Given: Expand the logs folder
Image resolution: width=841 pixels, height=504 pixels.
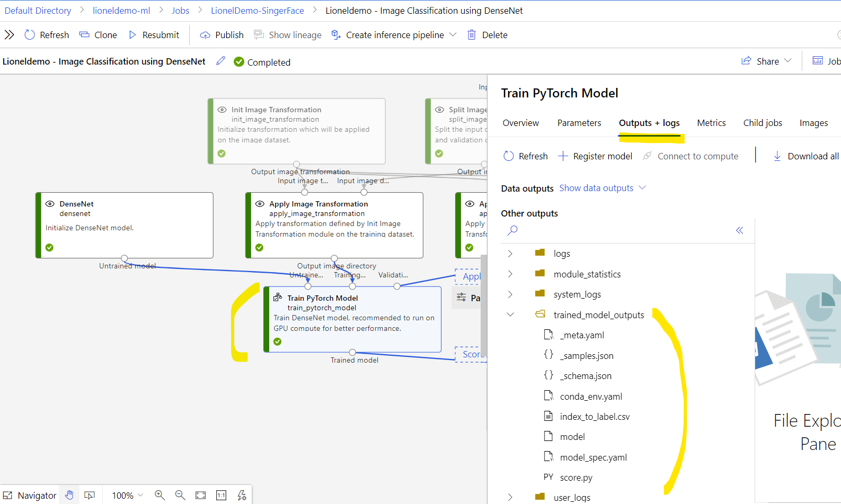Looking at the screenshot, I should pos(510,254).
